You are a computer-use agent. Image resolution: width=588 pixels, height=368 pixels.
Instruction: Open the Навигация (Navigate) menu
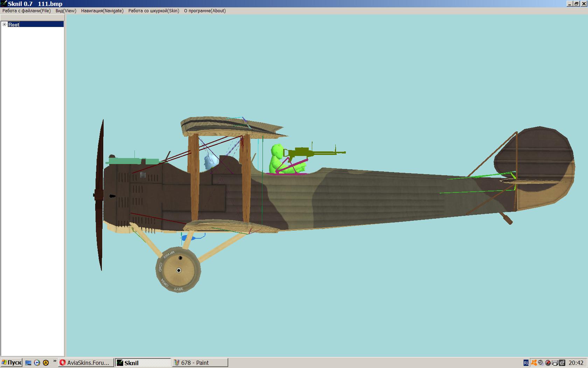pyautogui.click(x=102, y=11)
